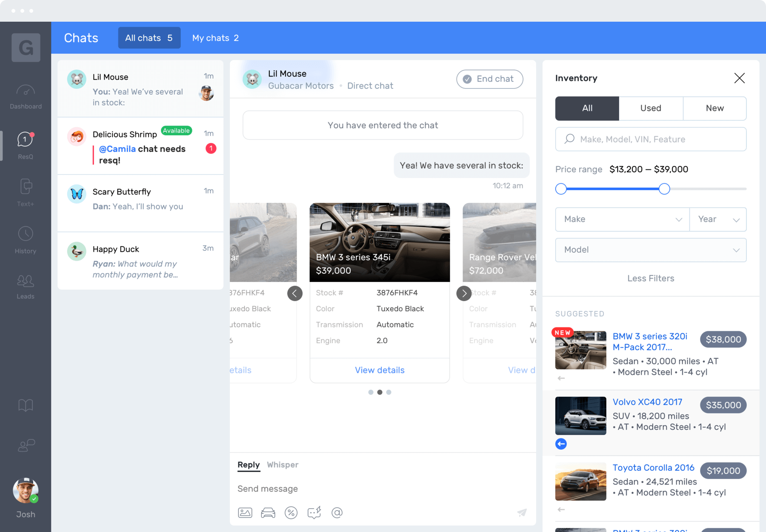Select the third carousel pagination dot
Screen dimensions: 766x532
coord(389,392)
